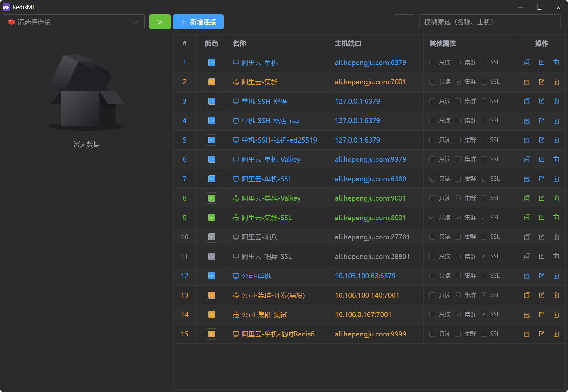568x392 pixels.
Task: Open color dropdown for 阿里云-哨兵-SSL
Action: (x=212, y=256)
